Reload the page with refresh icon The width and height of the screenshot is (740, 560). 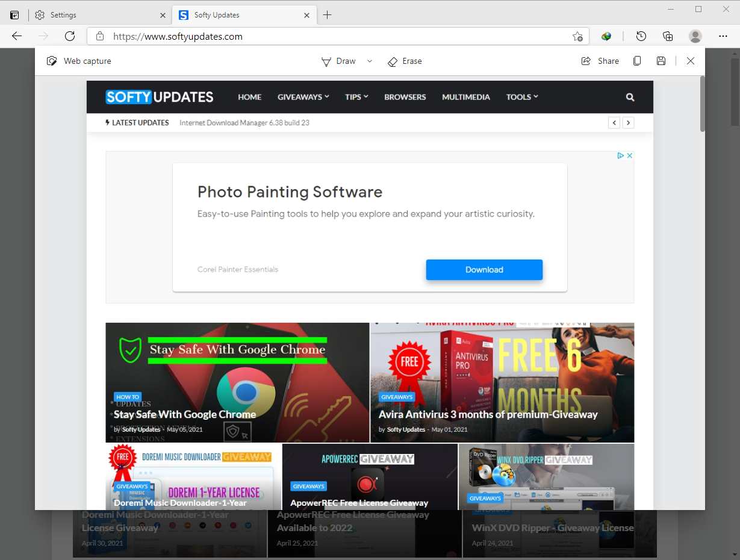pyautogui.click(x=70, y=36)
